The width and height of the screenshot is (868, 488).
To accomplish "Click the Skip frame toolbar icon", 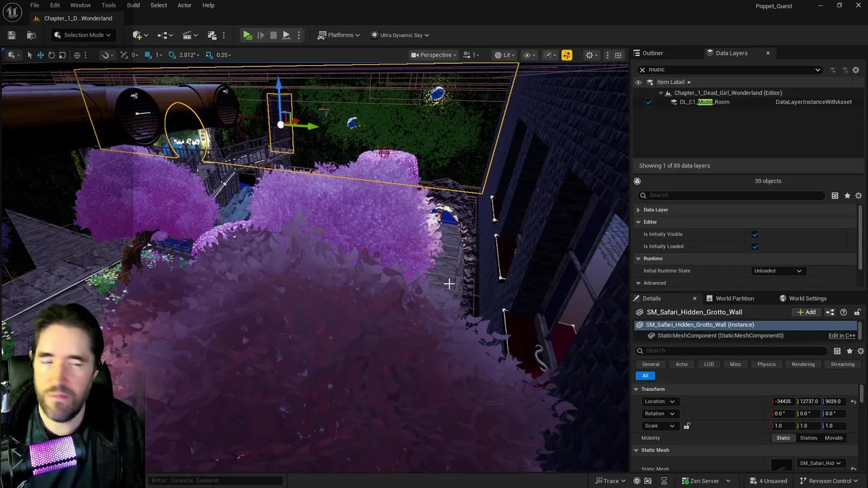I will (x=260, y=35).
